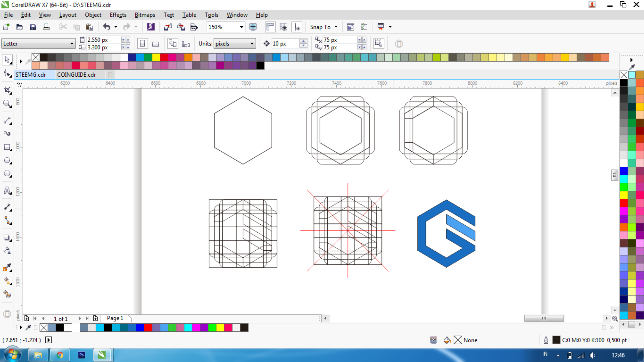Click the Page 1 tab
The height and width of the screenshot is (362, 644).
(115, 318)
